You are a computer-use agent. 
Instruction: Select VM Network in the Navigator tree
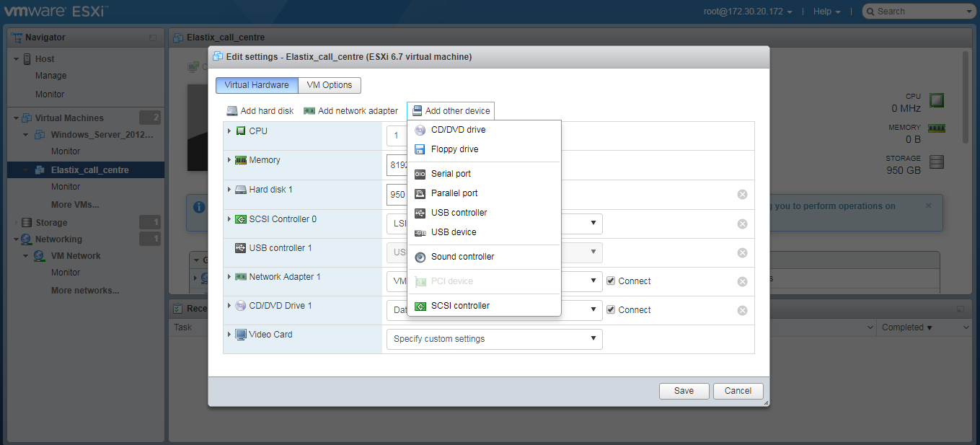coord(76,256)
